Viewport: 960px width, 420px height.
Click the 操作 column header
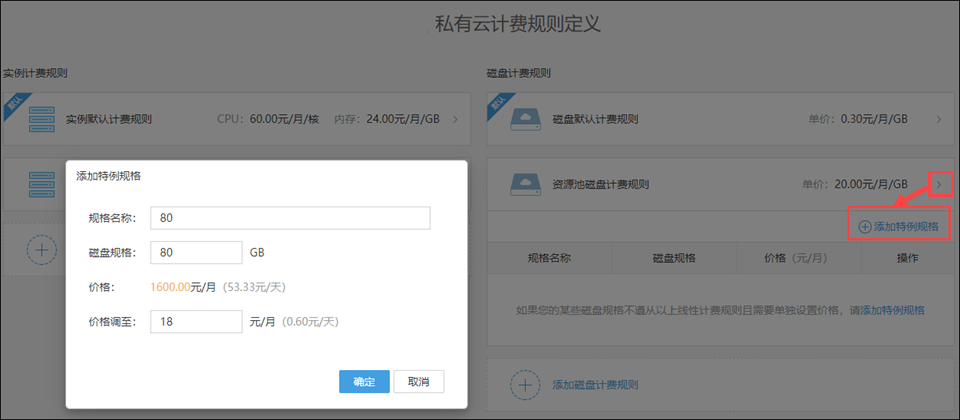tap(907, 258)
